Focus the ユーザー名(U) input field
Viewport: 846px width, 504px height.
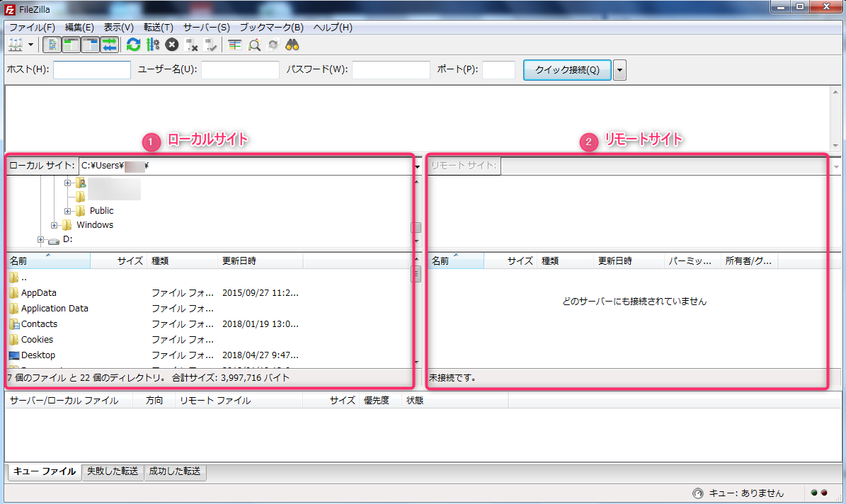pos(240,69)
